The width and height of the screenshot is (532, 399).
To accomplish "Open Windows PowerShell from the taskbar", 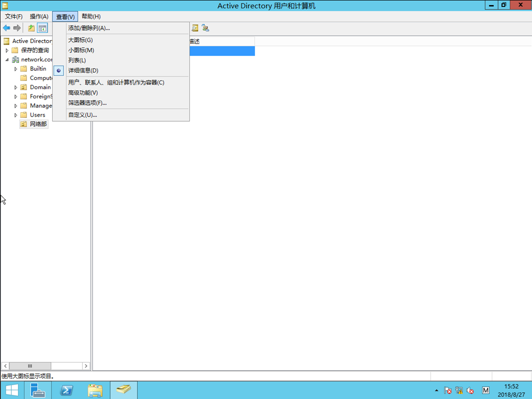I will pos(66,390).
